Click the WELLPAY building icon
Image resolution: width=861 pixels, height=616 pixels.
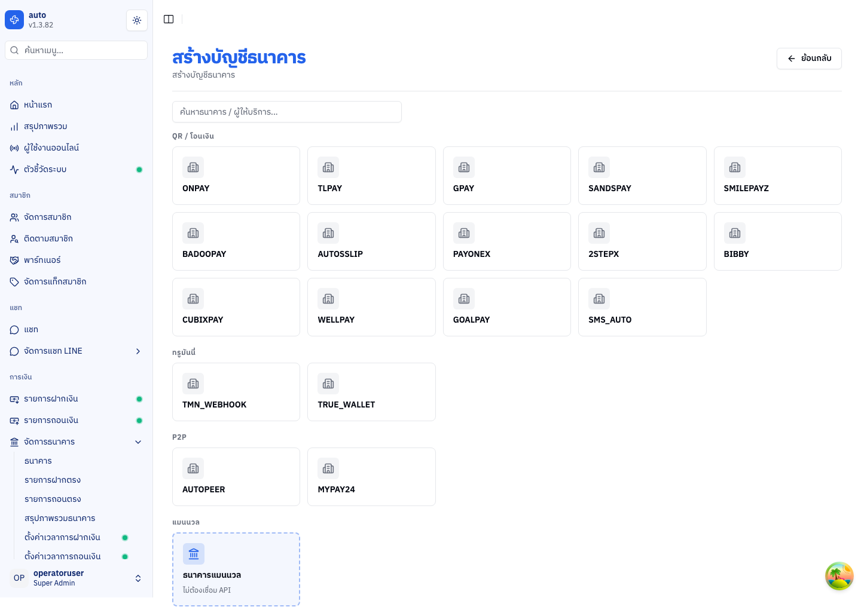point(328,299)
